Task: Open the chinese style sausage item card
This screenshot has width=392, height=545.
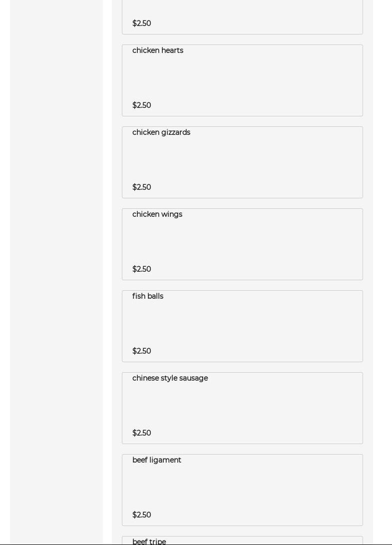Action: (242, 408)
